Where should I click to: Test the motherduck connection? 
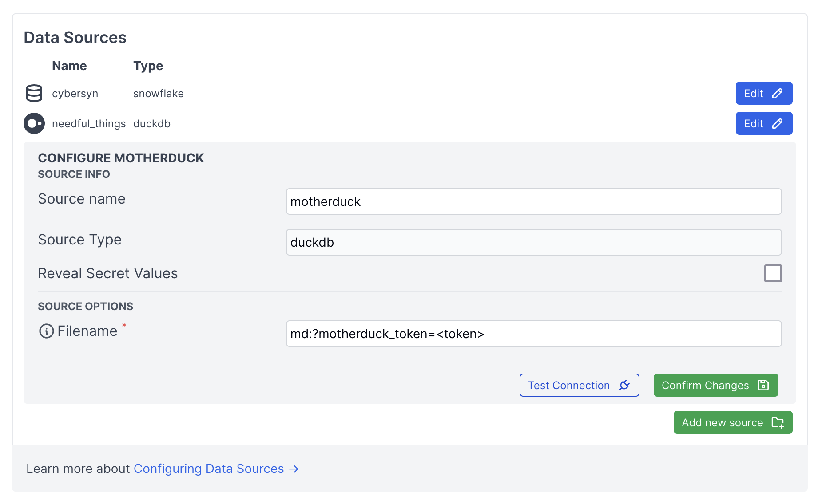579,385
